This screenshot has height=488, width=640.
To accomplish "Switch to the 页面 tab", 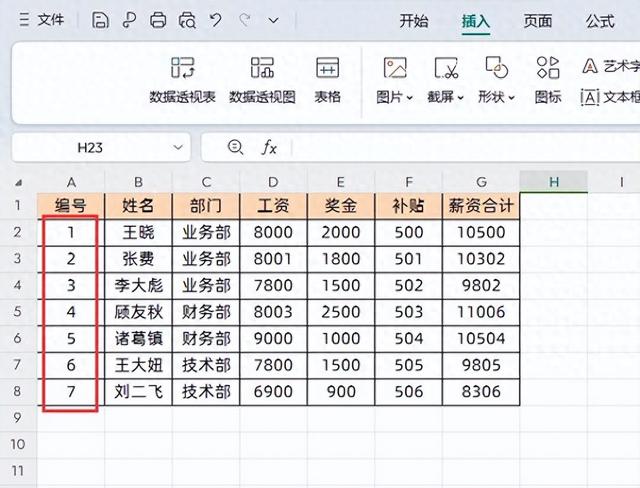I will (x=538, y=21).
